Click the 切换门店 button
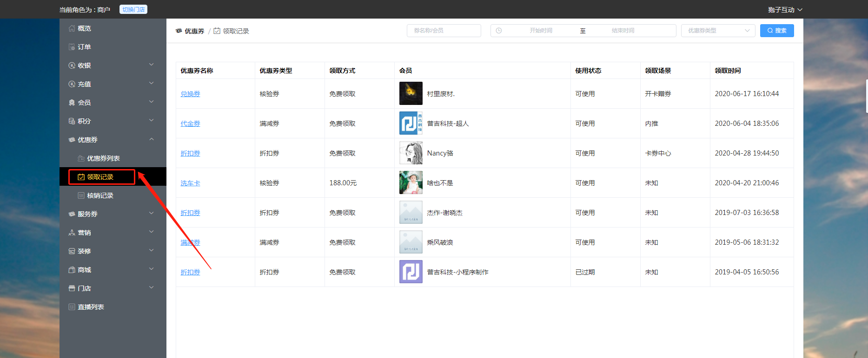This screenshot has height=358, width=868. (133, 9)
